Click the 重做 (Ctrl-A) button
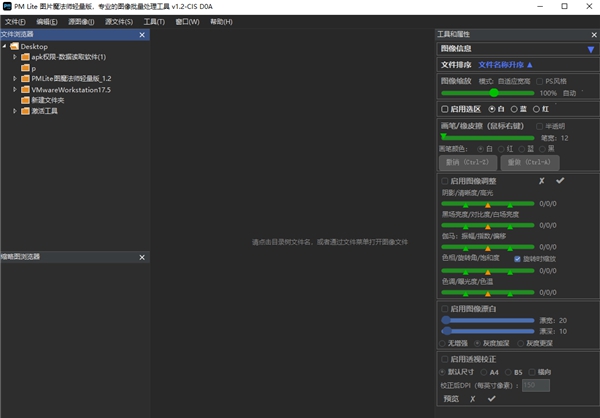The image size is (600, 418). 530,162
